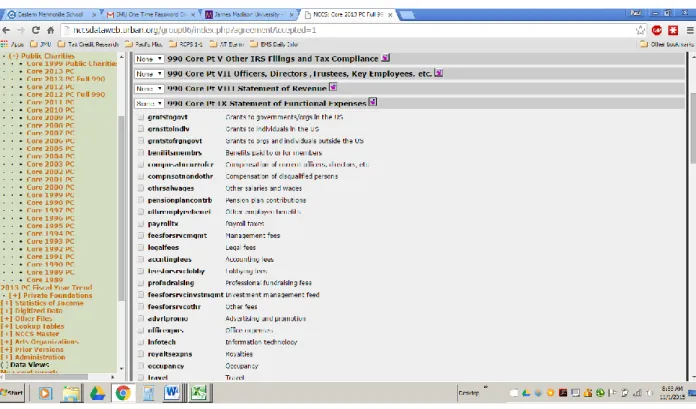
Task: Click the left panel horizontal scrollbar
Action: point(46,377)
